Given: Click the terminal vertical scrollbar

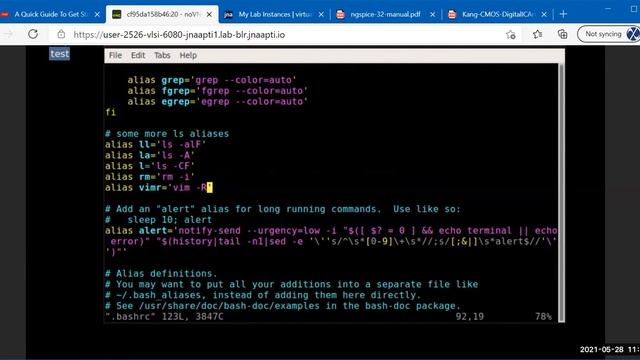Looking at the screenshot, I should (x=562, y=192).
